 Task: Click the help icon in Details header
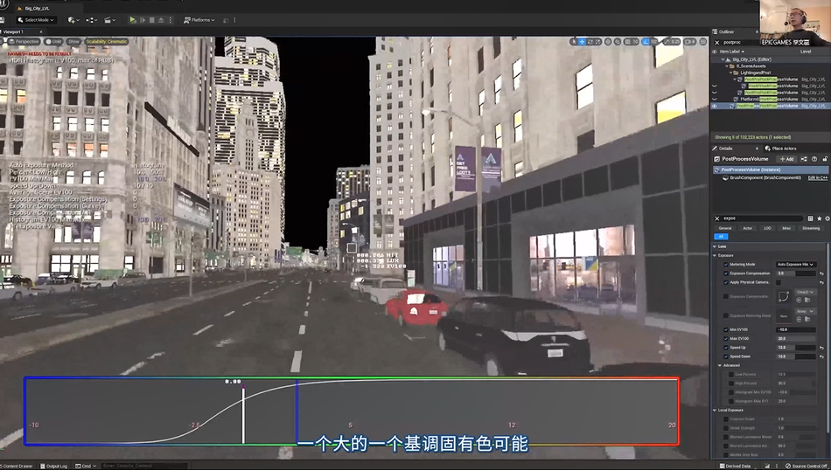pyautogui.click(x=814, y=159)
